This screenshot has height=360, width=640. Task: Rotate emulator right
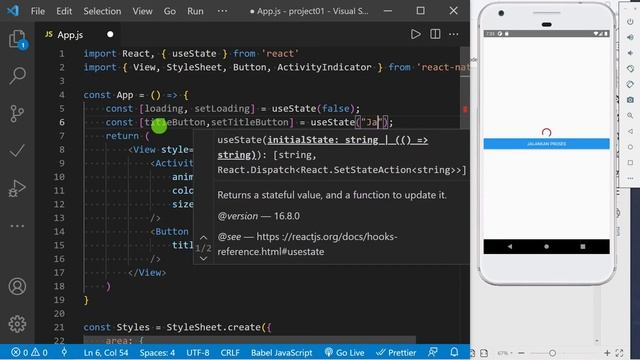click(630, 84)
